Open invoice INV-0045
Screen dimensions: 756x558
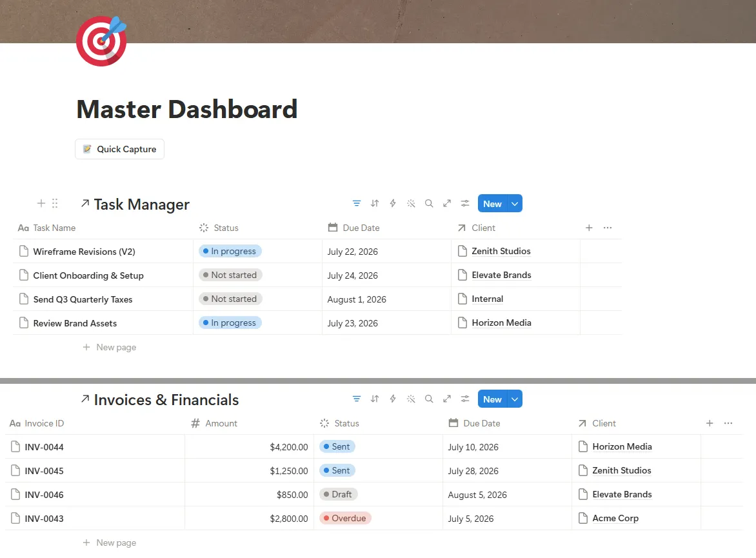pyautogui.click(x=44, y=471)
